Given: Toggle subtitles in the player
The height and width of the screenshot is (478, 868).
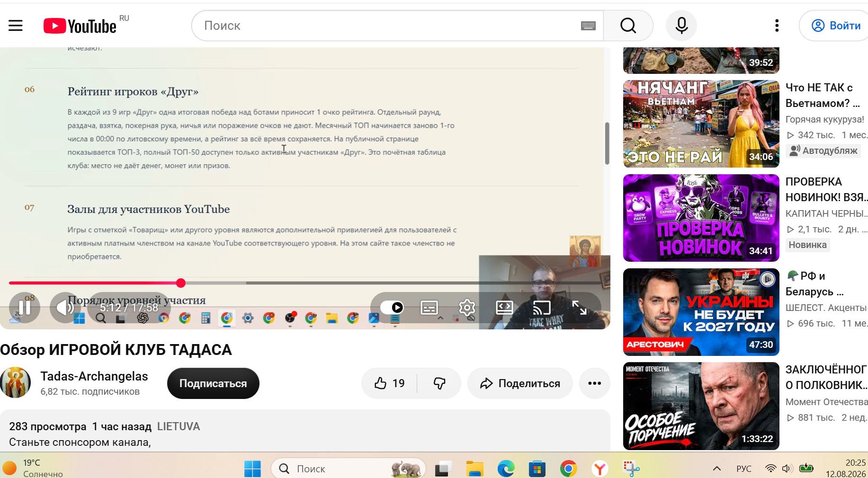Looking at the screenshot, I should 430,308.
